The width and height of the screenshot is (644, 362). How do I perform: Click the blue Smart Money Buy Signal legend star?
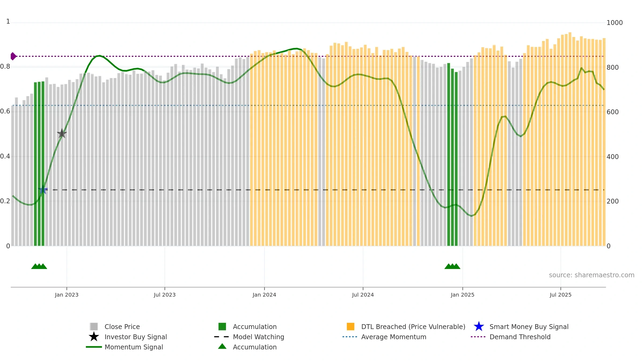coord(479,327)
